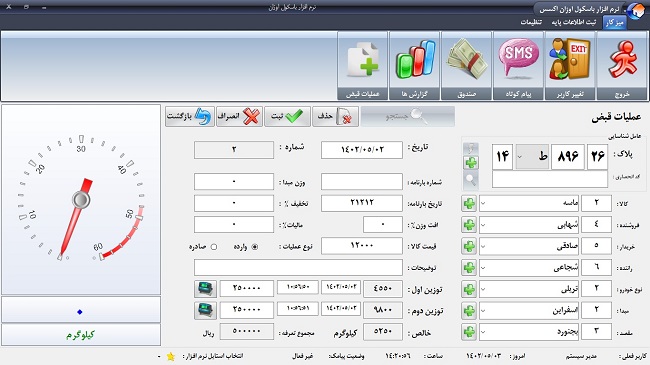Click magnifier icon beside exclusive code field
Screen dimensions: 650x365
pyautogui.click(x=471, y=180)
